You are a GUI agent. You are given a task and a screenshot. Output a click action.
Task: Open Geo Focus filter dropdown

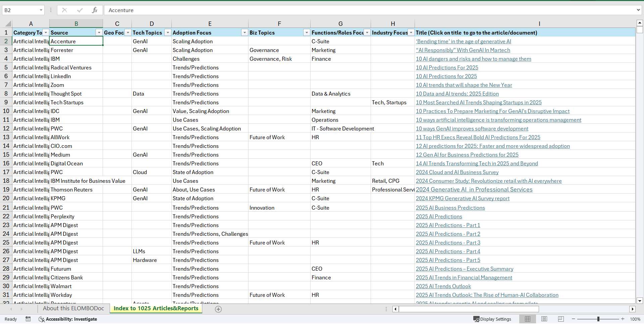[128, 33]
